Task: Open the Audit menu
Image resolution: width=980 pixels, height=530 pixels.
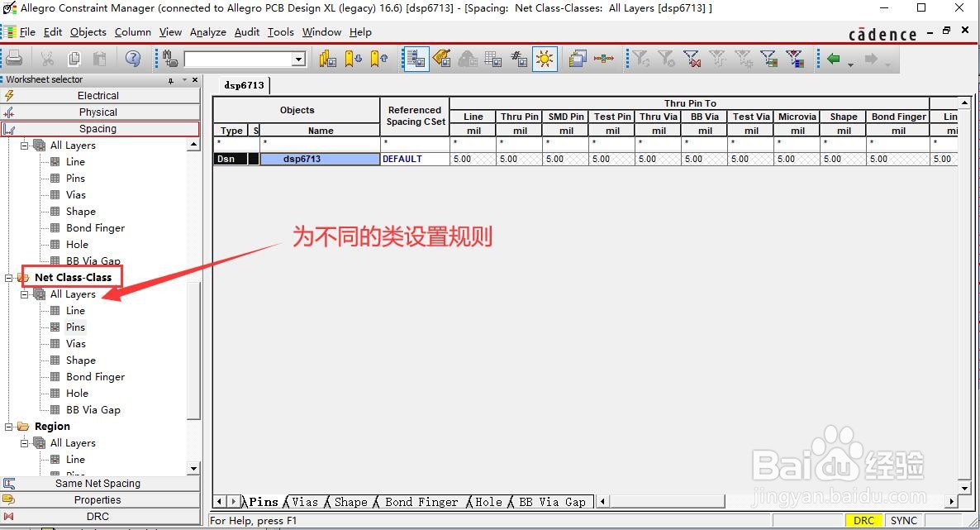Action: click(x=247, y=32)
